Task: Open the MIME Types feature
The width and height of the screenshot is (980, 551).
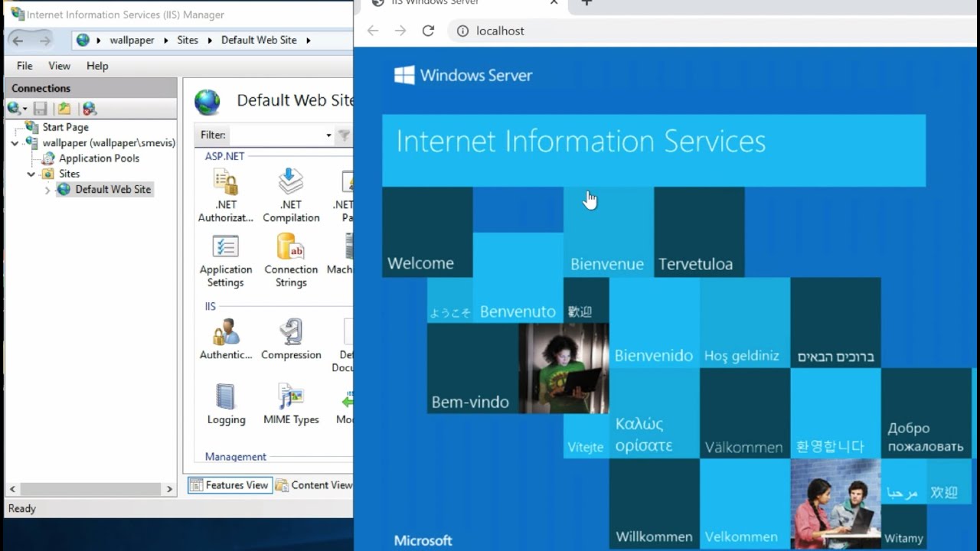Action: click(291, 404)
